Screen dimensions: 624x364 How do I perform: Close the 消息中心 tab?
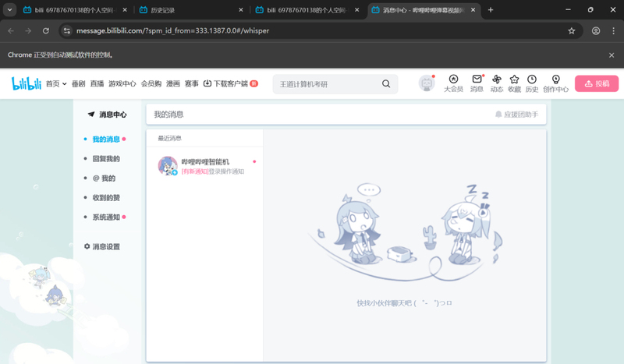coord(473,10)
